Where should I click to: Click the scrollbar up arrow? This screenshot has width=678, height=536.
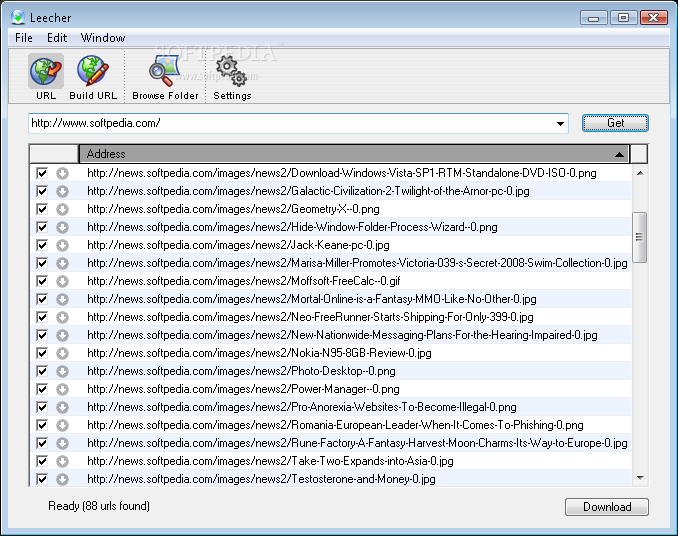pyautogui.click(x=640, y=173)
